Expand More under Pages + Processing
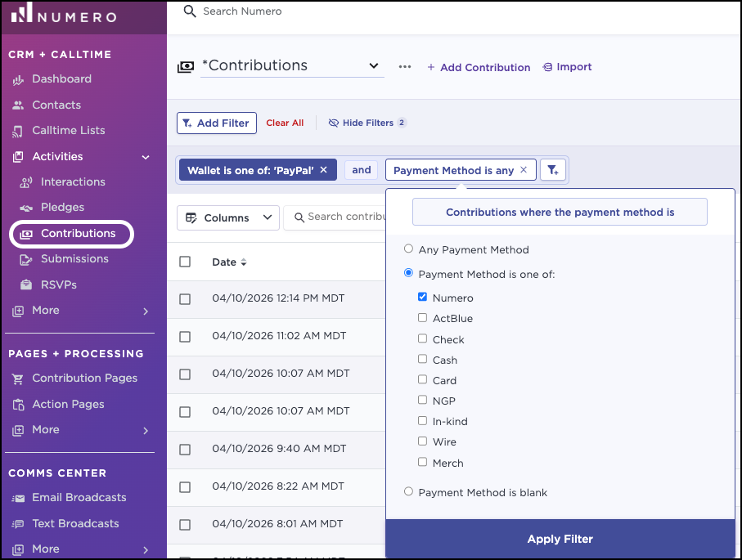Screen dimensions: 742x560 coord(146,430)
